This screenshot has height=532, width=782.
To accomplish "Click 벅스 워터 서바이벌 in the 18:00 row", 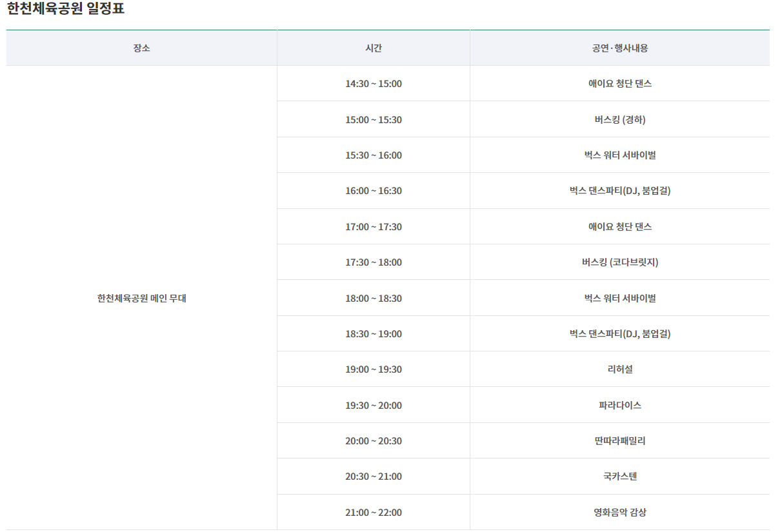I will (620, 298).
